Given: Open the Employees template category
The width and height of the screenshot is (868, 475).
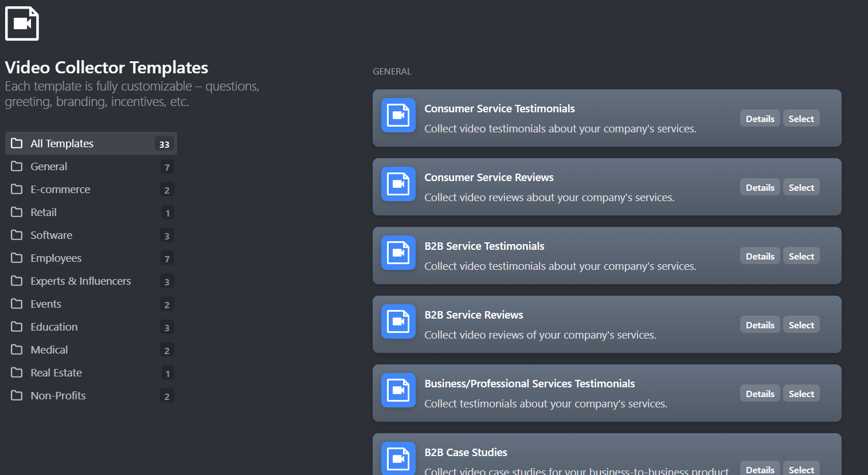Looking at the screenshot, I should click(x=91, y=258).
